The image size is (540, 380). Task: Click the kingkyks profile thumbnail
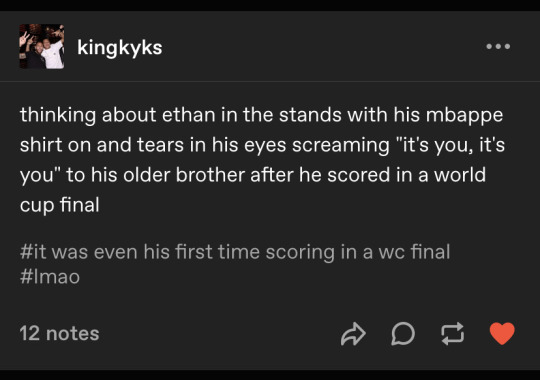coord(42,47)
